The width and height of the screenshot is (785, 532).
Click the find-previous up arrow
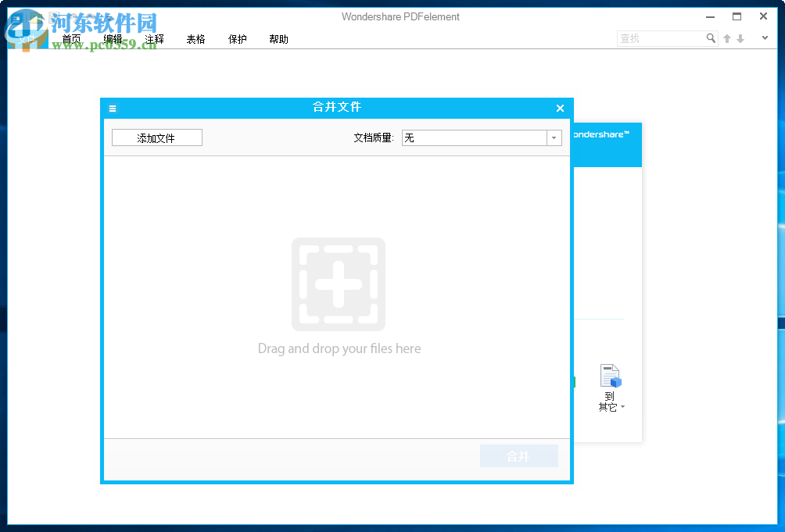[x=726, y=37]
